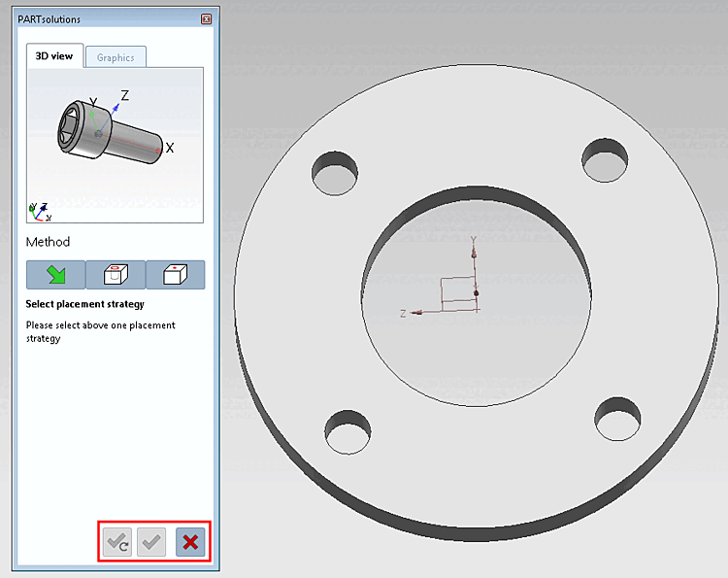The height and width of the screenshot is (578, 728).
Task: Click the Z axis label in the viewport
Action: [x=403, y=314]
